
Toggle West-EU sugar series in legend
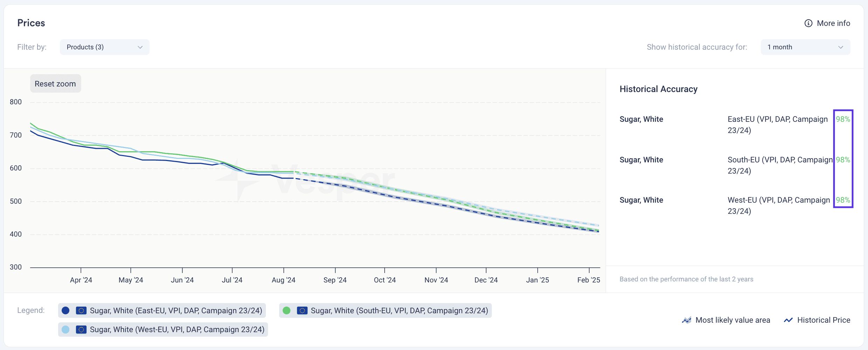click(x=163, y=329)
